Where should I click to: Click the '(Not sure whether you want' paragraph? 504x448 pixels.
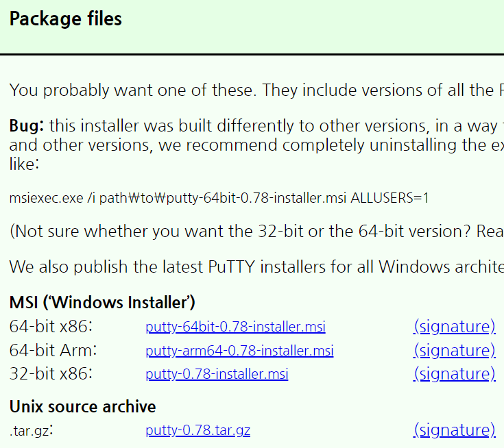(x=254, y=232)
